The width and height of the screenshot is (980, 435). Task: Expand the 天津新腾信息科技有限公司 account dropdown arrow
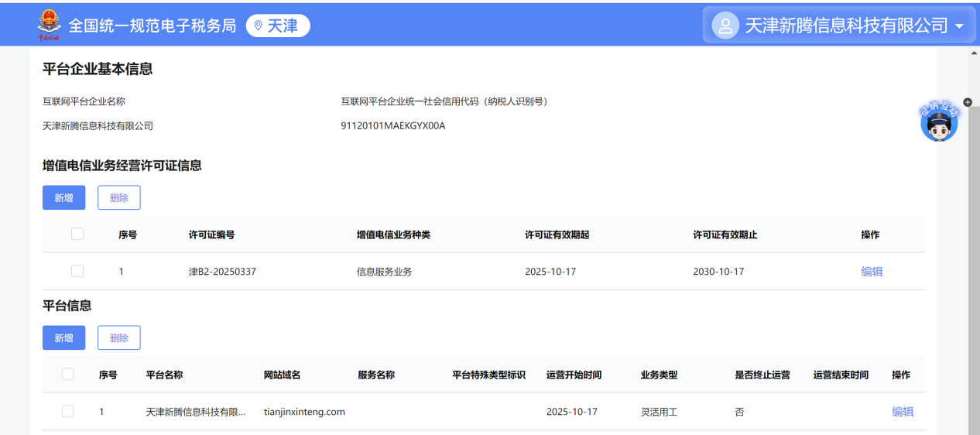pos(960,26)
